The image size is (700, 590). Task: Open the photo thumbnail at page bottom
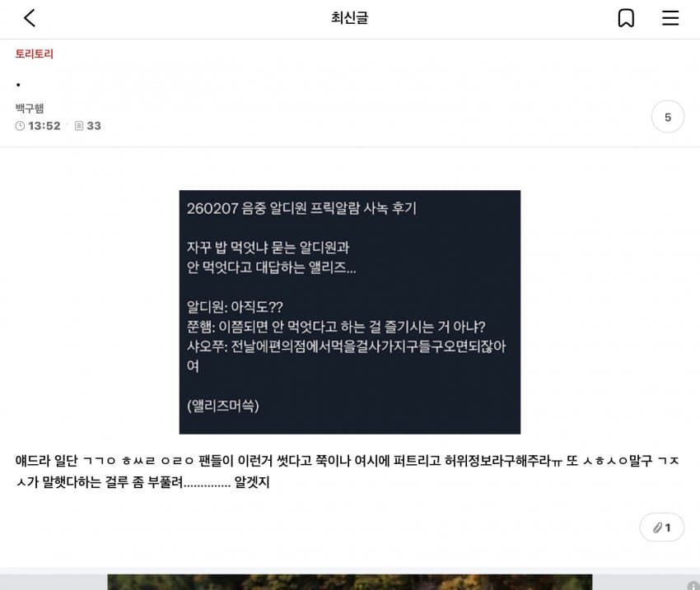pyautogui.click(x=349, y=582)
